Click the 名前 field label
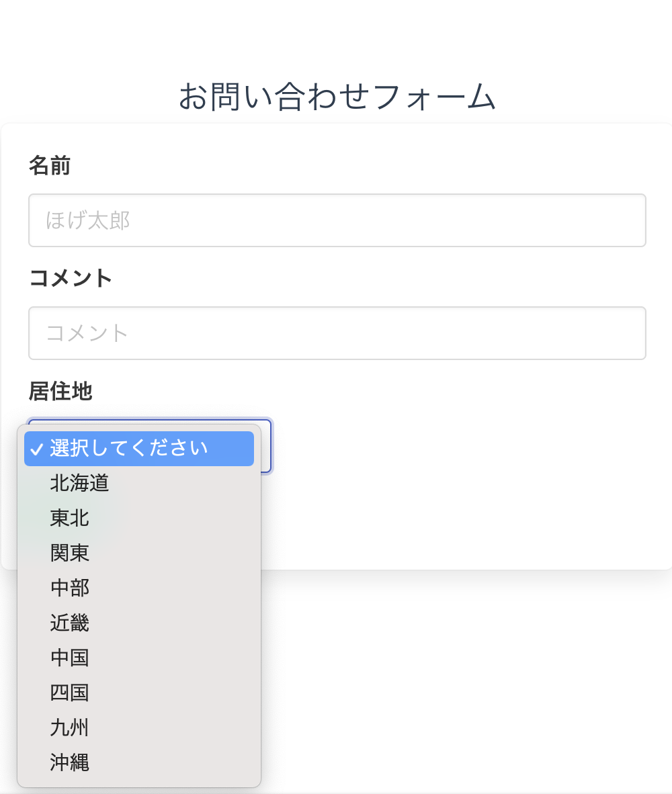The height and width of the screenshot is (794, 672). (50, 165)
